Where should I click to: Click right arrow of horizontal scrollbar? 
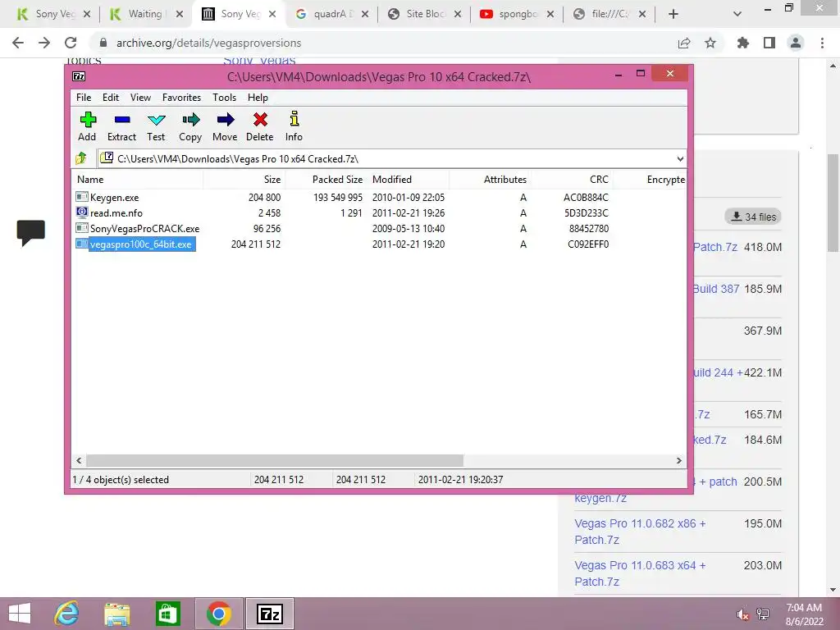[x=678, y=460]
